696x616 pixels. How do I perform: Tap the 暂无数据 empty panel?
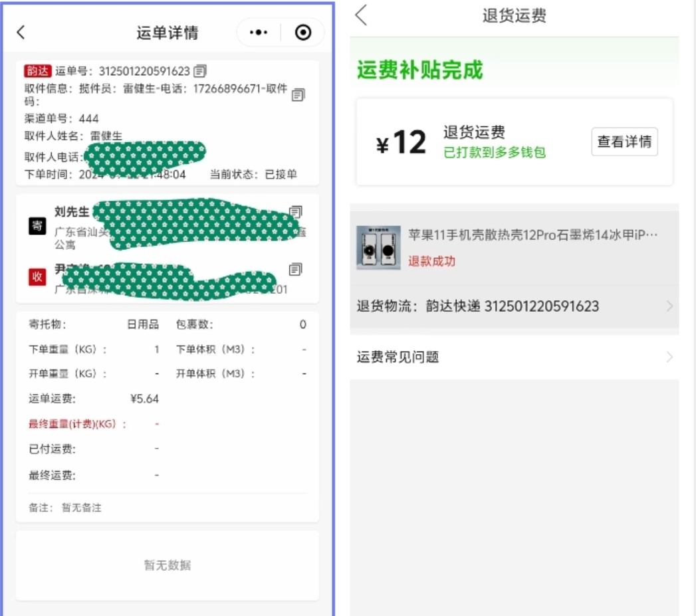pos(168,565)
